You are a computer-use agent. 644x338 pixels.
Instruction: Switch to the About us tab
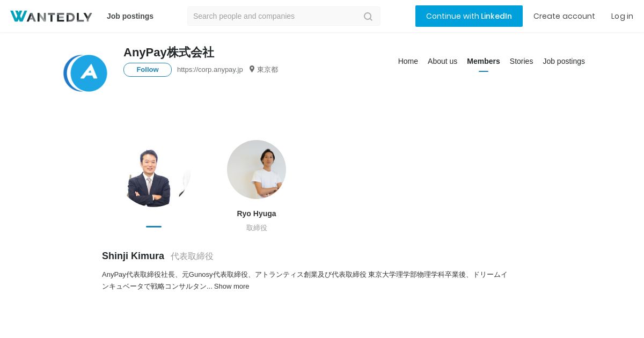click(442, 61)
